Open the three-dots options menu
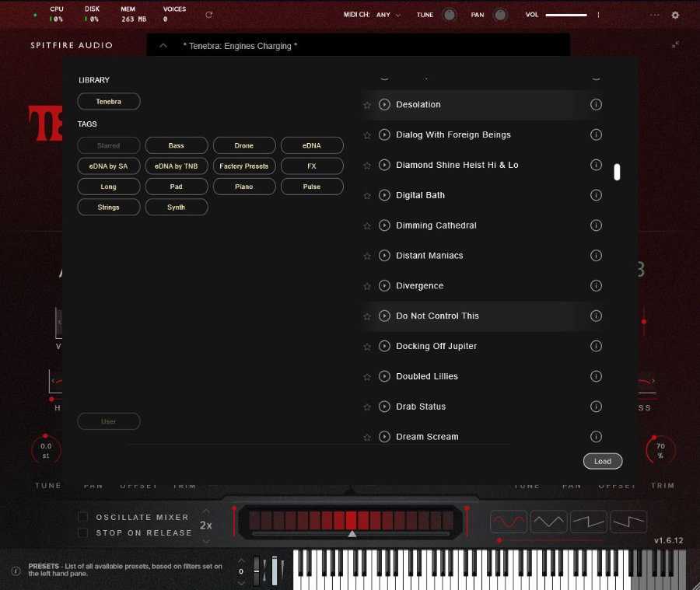Viewport: 700px width, 590px height. [654, 15]
